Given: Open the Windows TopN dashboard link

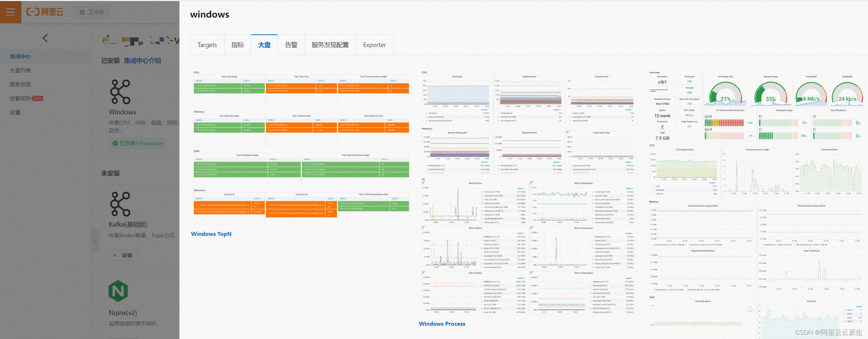Looking at the screenshot, I should 211,234.
